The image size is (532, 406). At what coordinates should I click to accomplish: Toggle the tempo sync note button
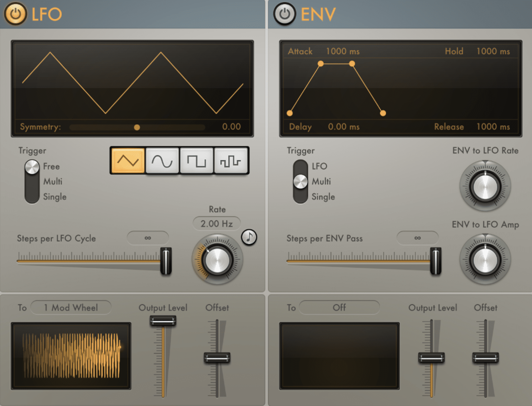pos(249,237)
